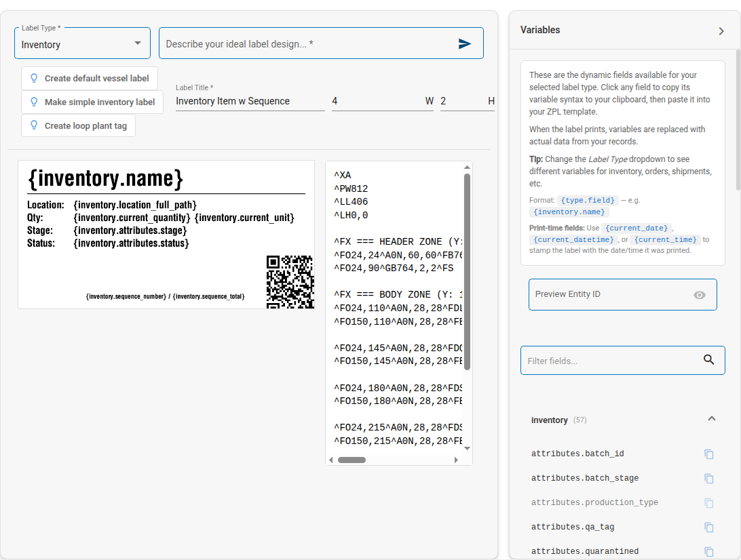Open the Label Type dropdown
The width and height of the screenshot is (741, 560).
(x=82, y=43)
